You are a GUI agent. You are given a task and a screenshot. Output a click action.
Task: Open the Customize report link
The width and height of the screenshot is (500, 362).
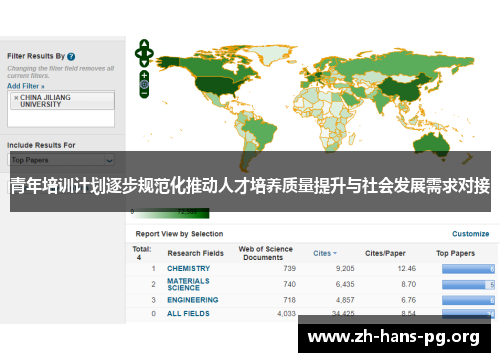470,234
